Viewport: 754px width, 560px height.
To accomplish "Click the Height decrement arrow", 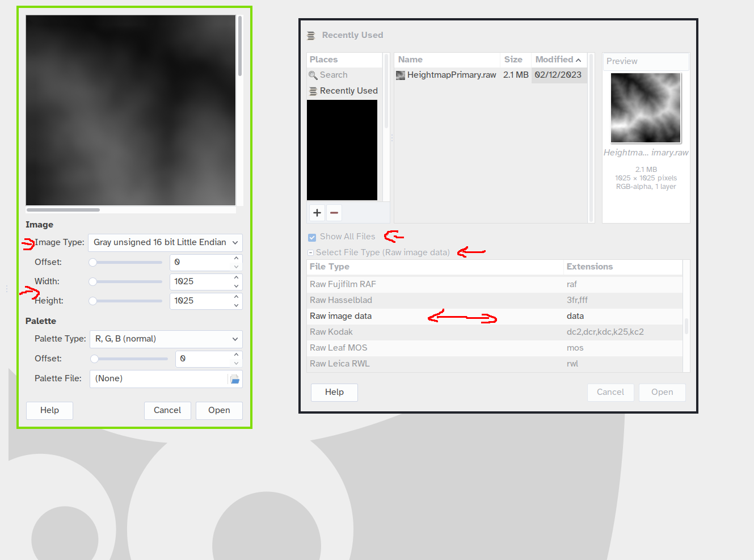I will [236, 305].
